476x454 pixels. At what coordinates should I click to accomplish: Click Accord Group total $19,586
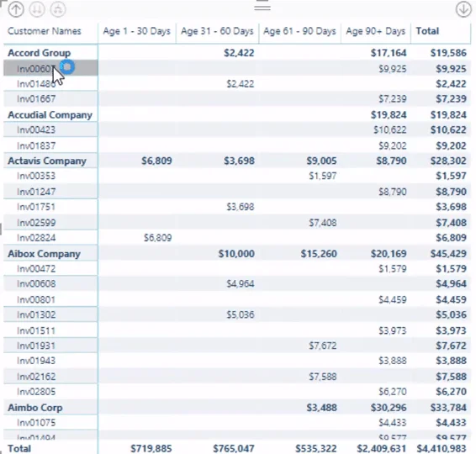coord(448,53)
